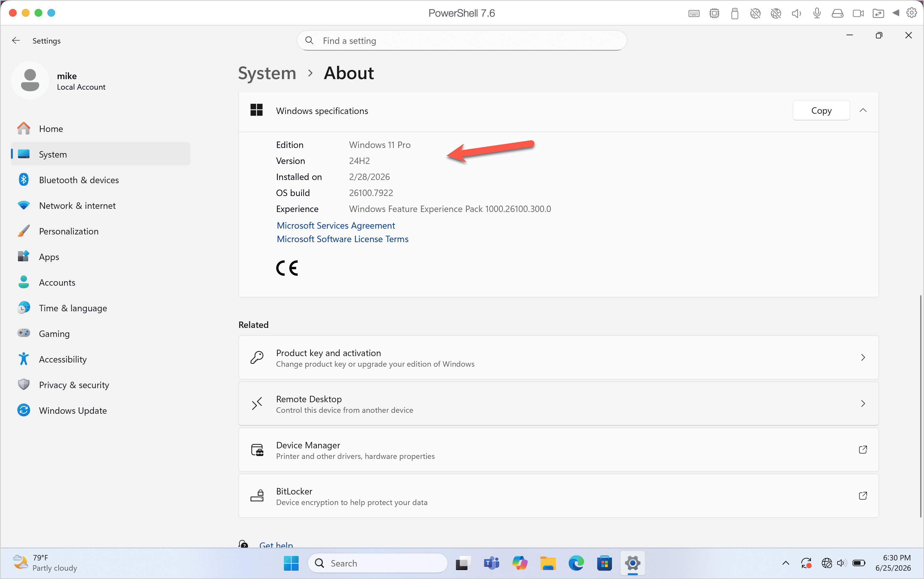Launch Device Manager
Image resolution: width=924 pixels, height=579 pixels.
tap(558, 450)
